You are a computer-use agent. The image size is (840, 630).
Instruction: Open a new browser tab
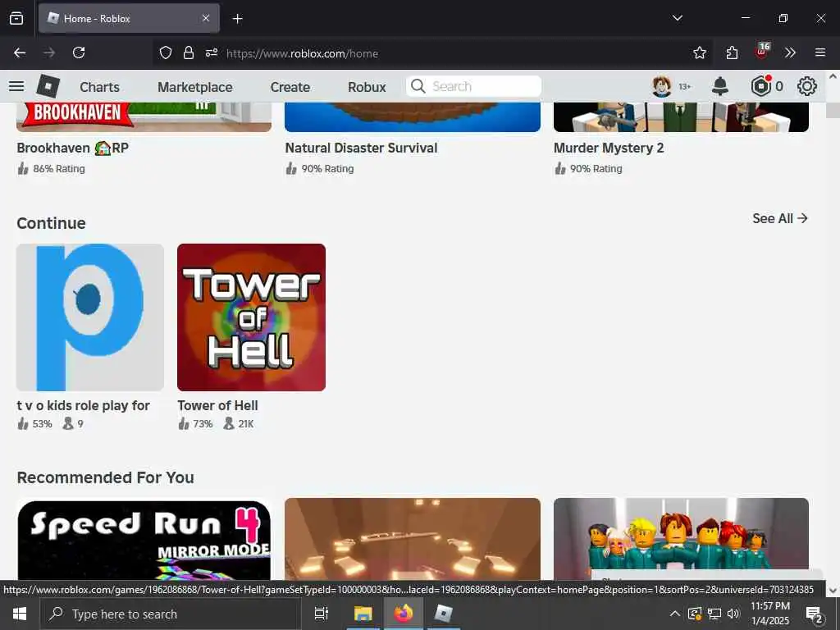click(x=237, y=19)
